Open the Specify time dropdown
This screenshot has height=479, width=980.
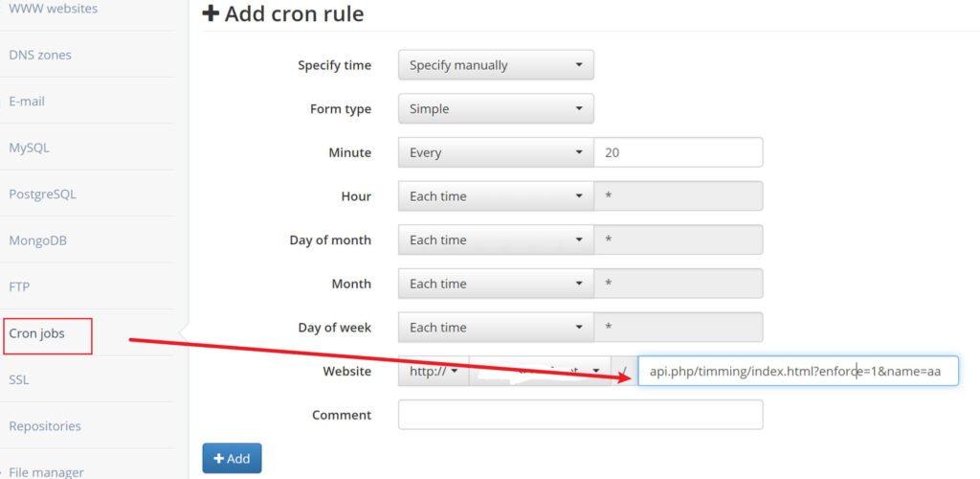[x=496, y=65]
